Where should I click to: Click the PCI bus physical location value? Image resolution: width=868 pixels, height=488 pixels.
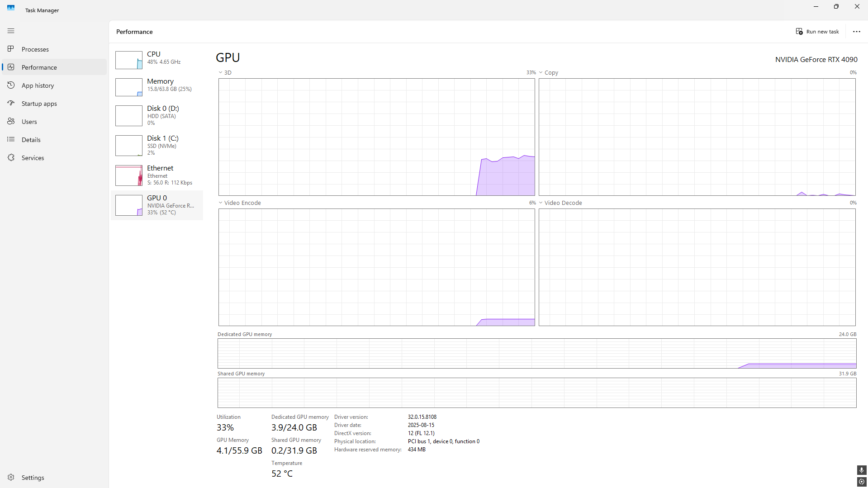pyautogui.click(x=443, y=441)
